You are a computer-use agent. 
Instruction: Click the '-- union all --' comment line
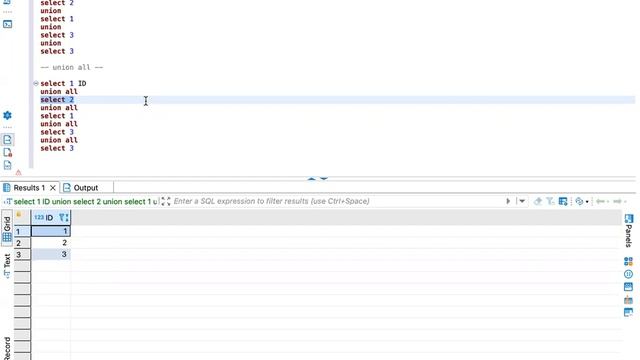click(72, 67)
